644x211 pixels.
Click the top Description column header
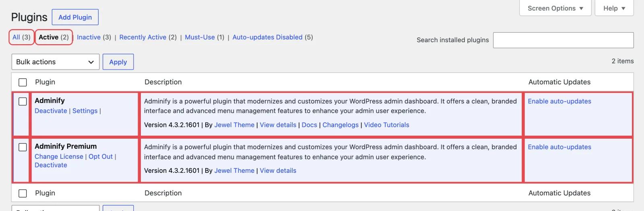click(x=163, y=82)
